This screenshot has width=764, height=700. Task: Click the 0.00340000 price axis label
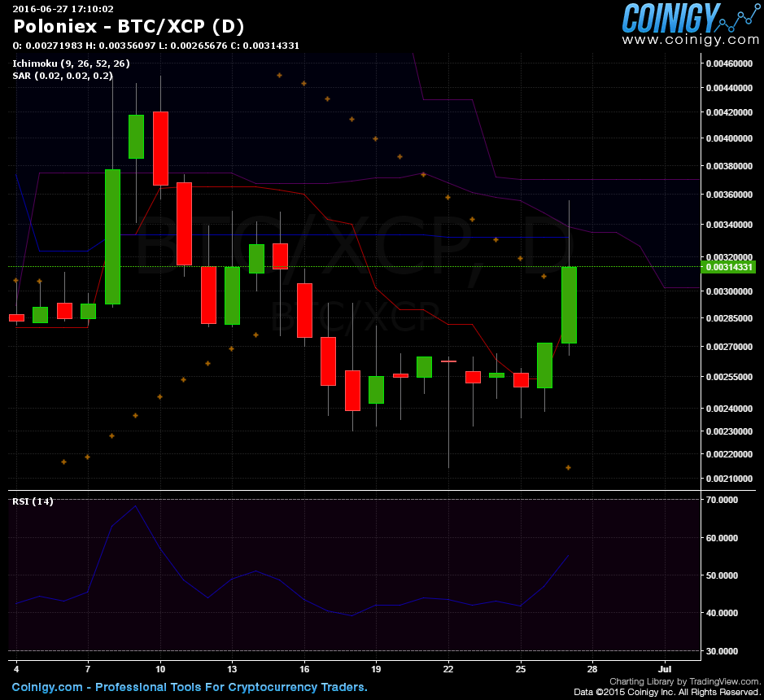(x=729, y=225)
